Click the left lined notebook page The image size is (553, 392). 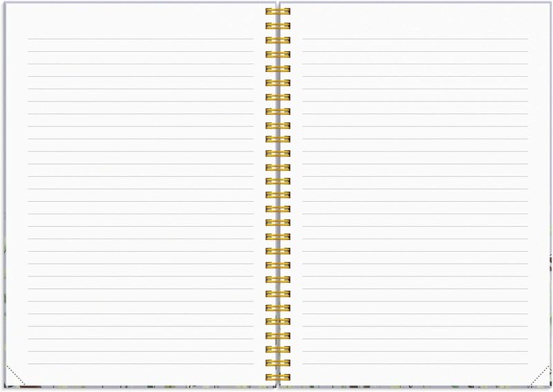coord(140,194)
